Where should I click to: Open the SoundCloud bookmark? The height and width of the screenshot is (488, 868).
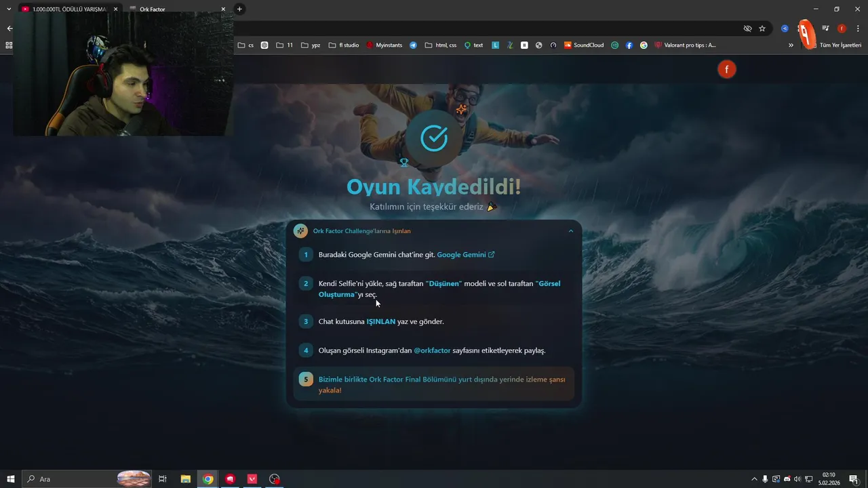pos(584,45)
